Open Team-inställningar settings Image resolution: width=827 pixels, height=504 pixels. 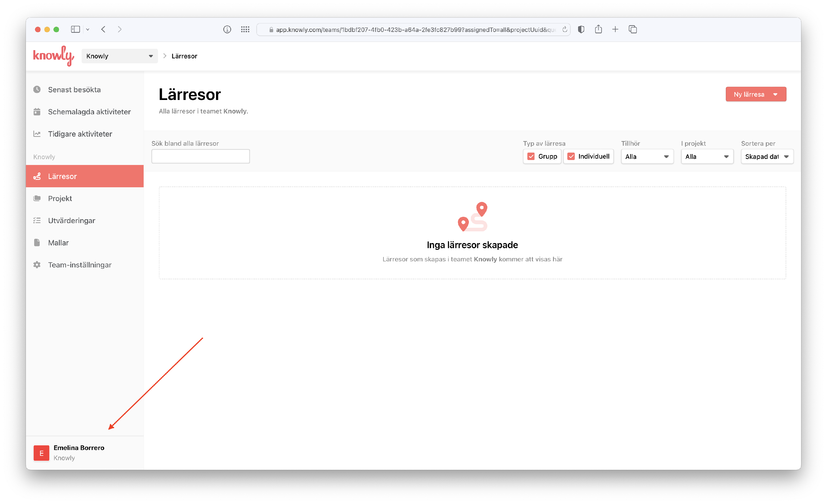[80, 265]
